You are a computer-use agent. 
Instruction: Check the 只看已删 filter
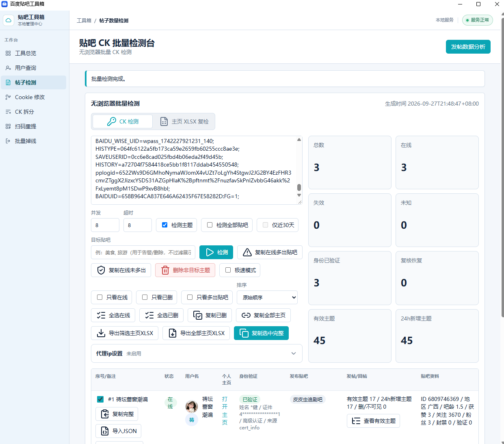tap(145, 297)
